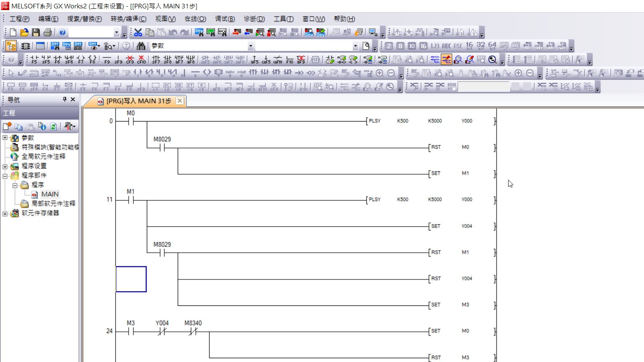Toggle the navigation view button

11,46
